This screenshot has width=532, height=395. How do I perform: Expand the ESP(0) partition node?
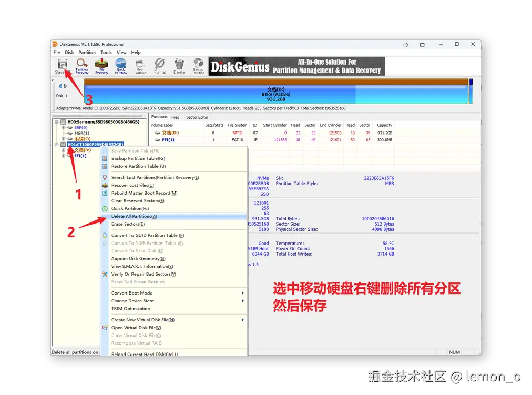pyautogui.click(x=63, y=128)
